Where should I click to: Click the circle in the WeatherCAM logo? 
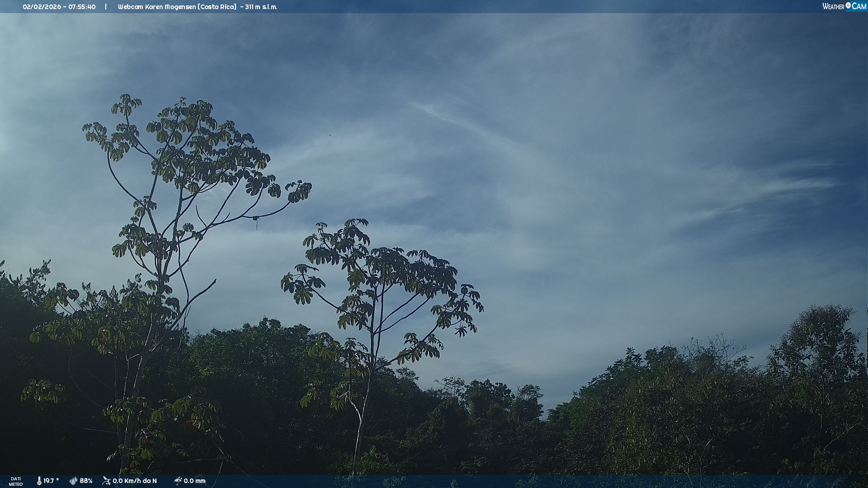click(848, 5)
